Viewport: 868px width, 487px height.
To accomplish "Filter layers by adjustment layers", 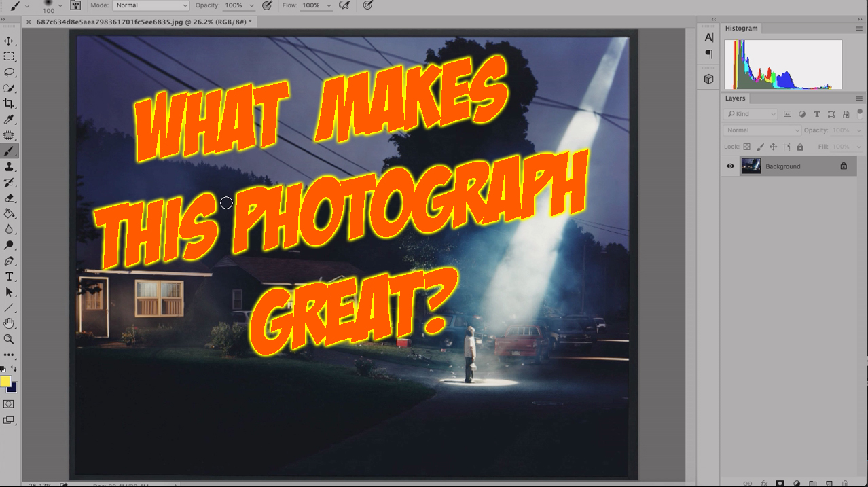I will [802, 114].
